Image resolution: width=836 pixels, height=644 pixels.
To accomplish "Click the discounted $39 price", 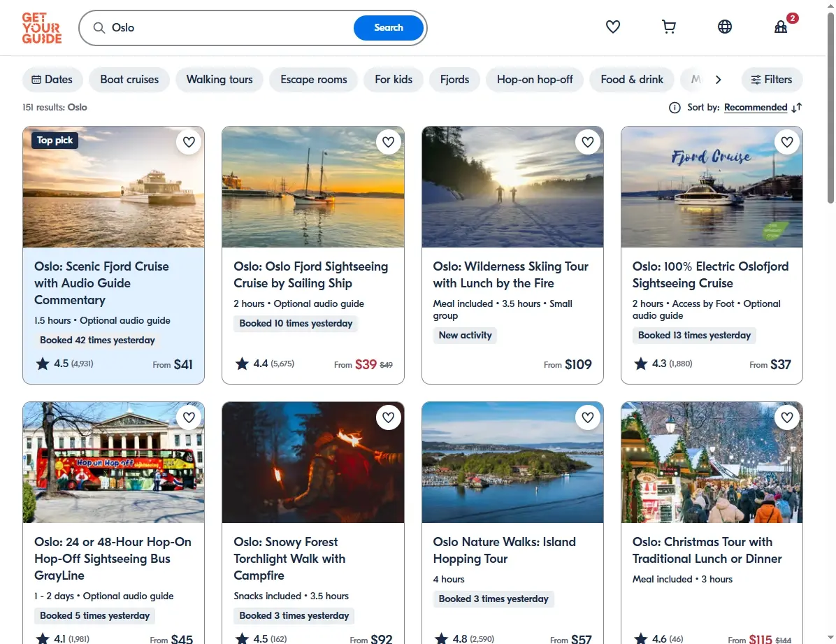I will (366, 364).
